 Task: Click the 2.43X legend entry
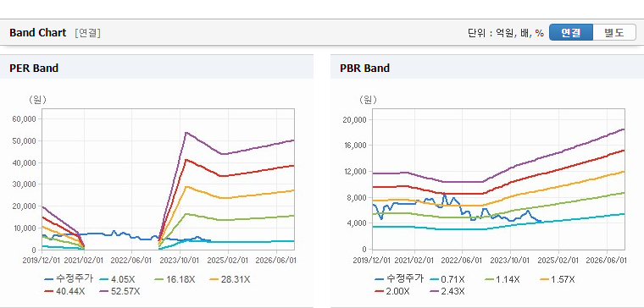tap(447, 291)
